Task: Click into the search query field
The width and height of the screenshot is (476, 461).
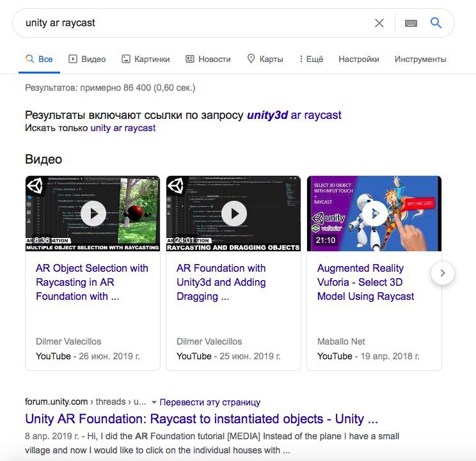Action: pos(194,23)
